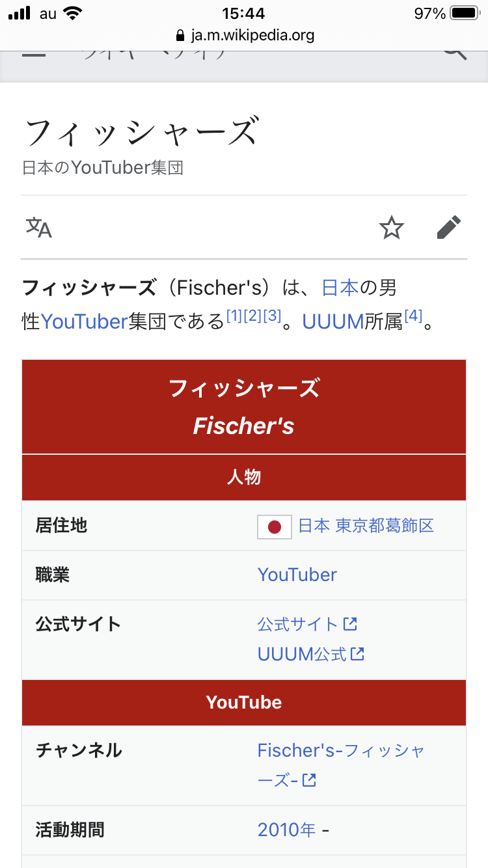Tap the Japan flag icon
Image resolution: width=488 pixels, height=868 pixels.
tap(275, 526)
